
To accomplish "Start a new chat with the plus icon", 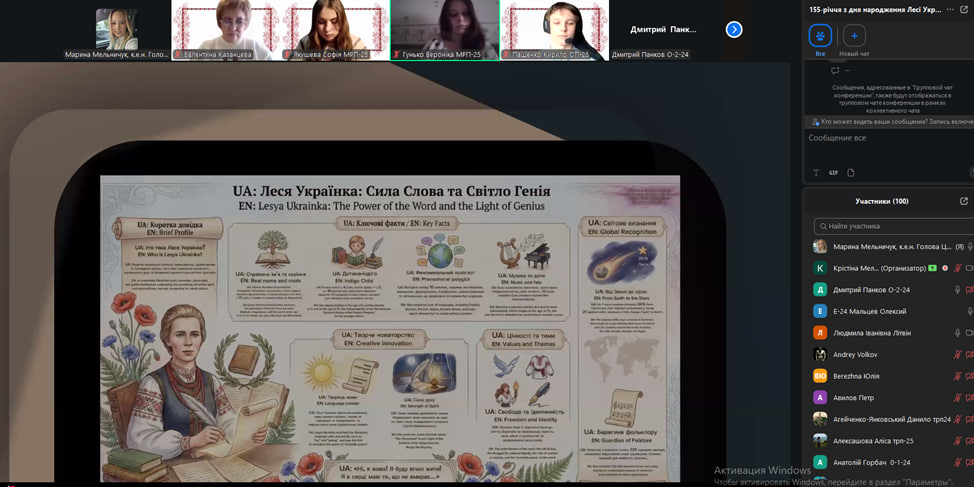I will tap(853, 38).
